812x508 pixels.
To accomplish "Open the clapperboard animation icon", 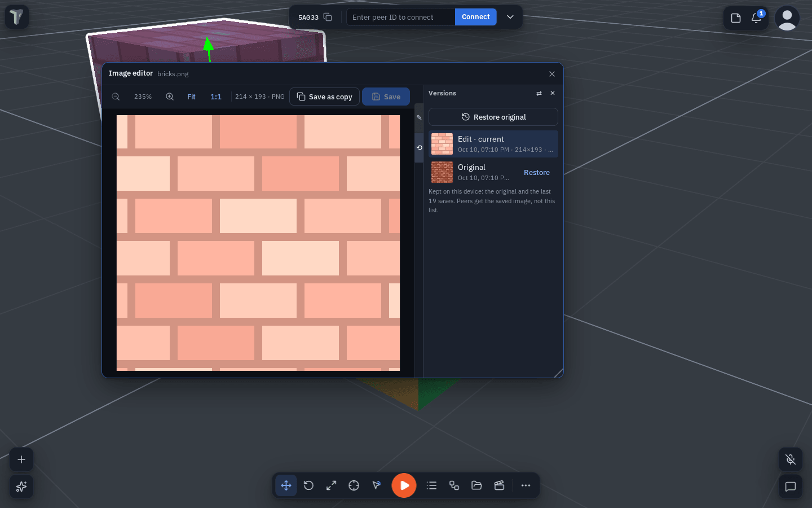I will 499,485.
